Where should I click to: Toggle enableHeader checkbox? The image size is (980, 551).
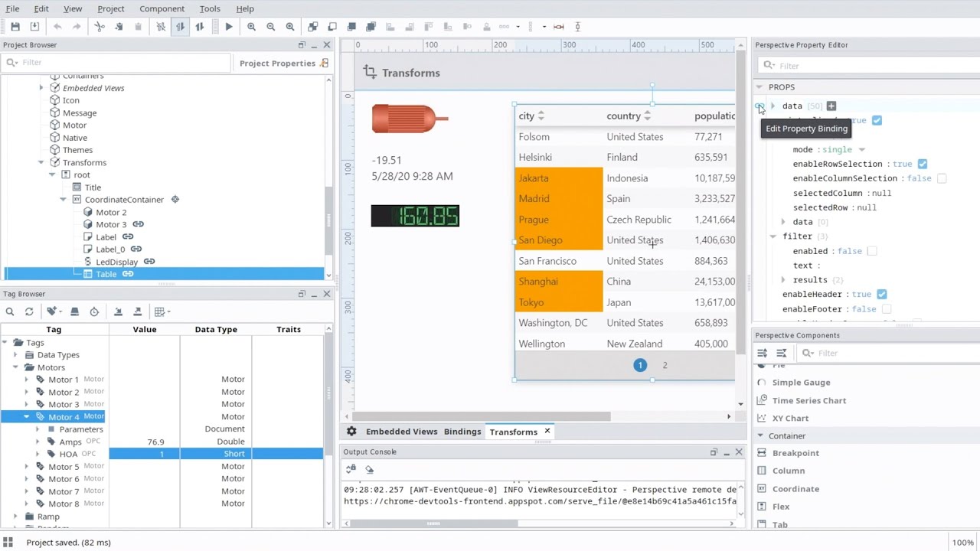coord(881,294)
